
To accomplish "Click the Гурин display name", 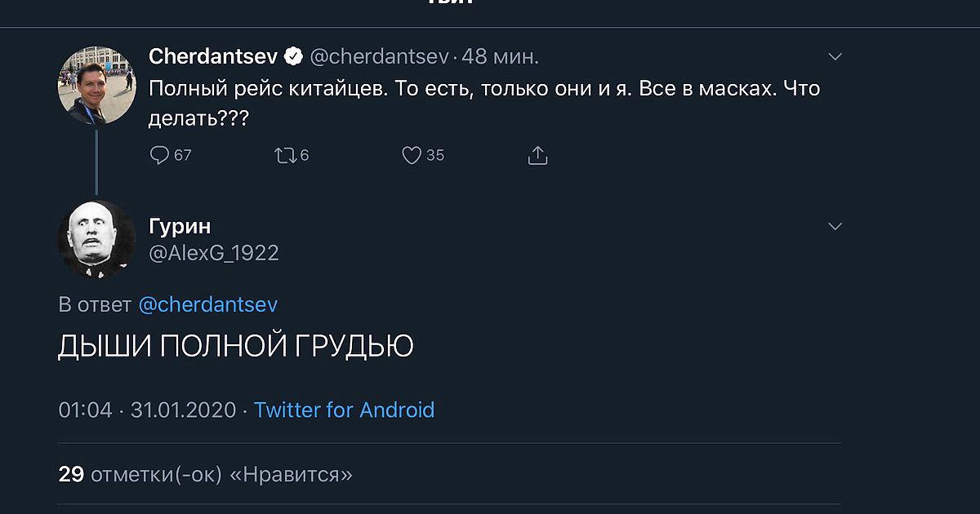I will tap(180, 226).
